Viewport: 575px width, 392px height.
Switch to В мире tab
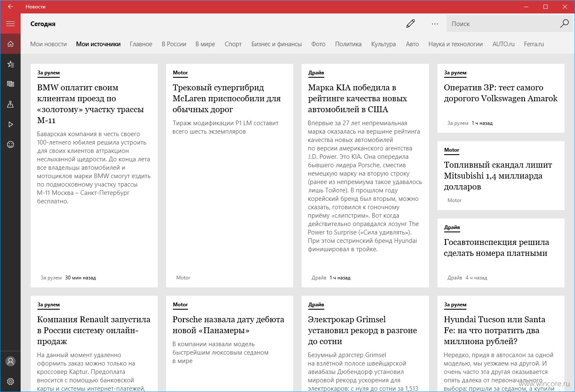[205, 44]
